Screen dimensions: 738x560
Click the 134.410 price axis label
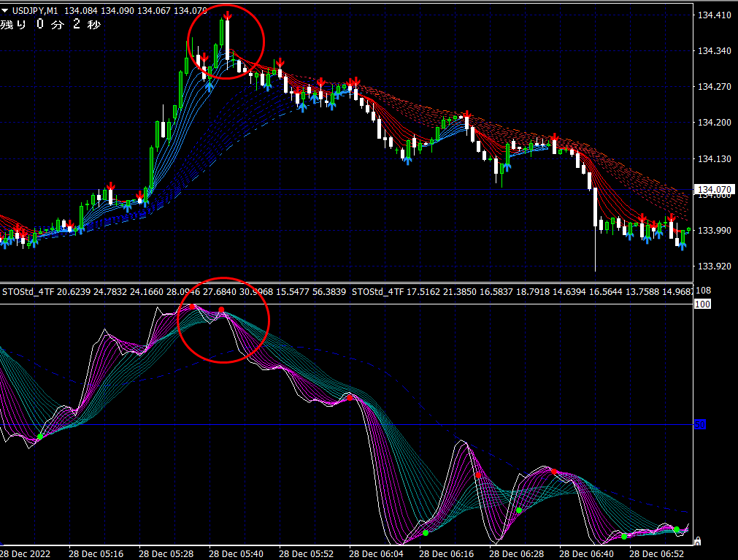point(714,15)
